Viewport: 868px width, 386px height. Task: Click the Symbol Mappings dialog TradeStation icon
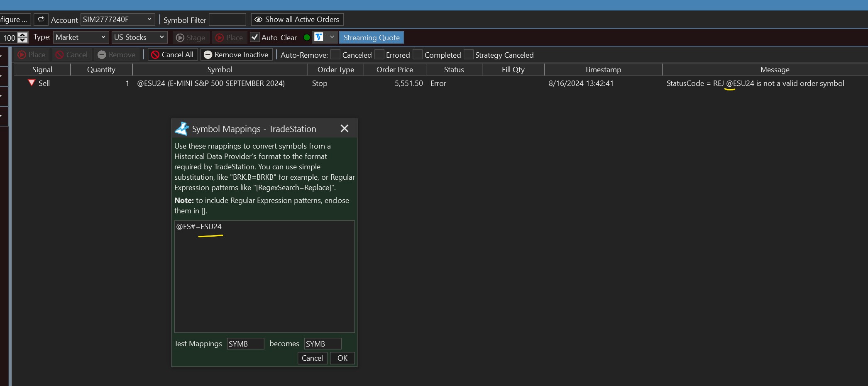[182, 129]
